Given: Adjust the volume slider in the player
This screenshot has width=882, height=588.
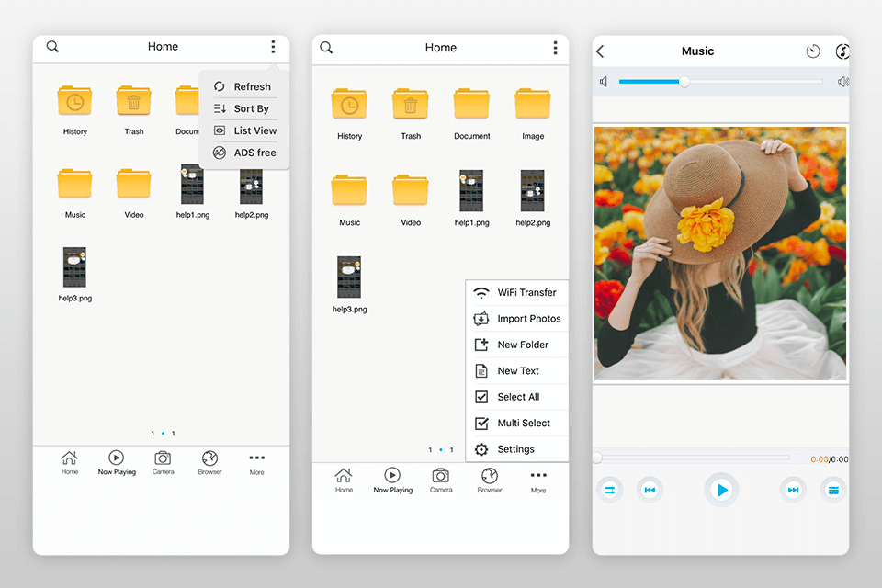Looking at the screenshot, I should 684,82.
